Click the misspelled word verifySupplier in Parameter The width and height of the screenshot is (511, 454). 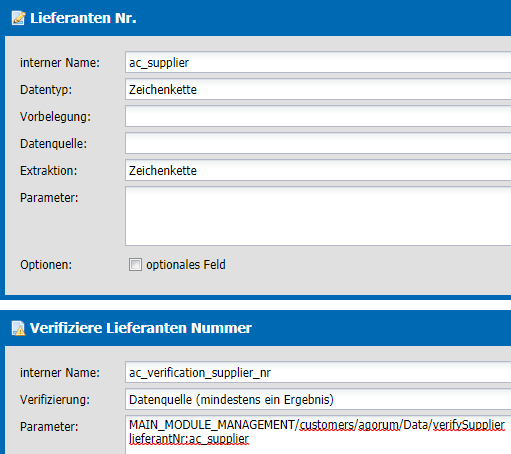468,425
